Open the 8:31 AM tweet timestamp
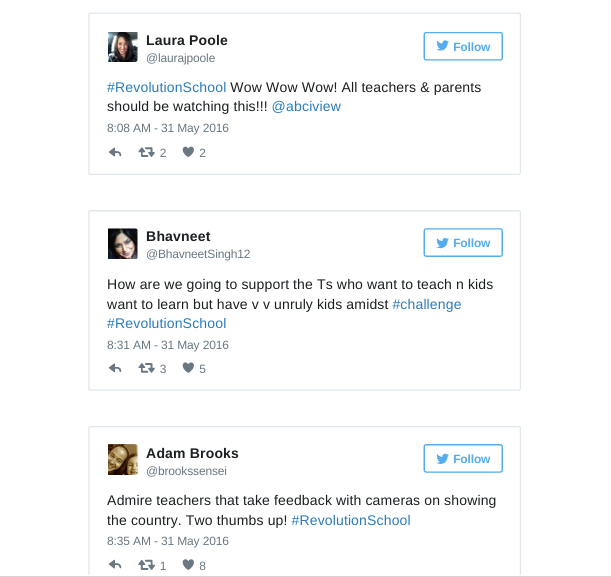This screenshot has width=611, height=577. (x=168, y=345)
